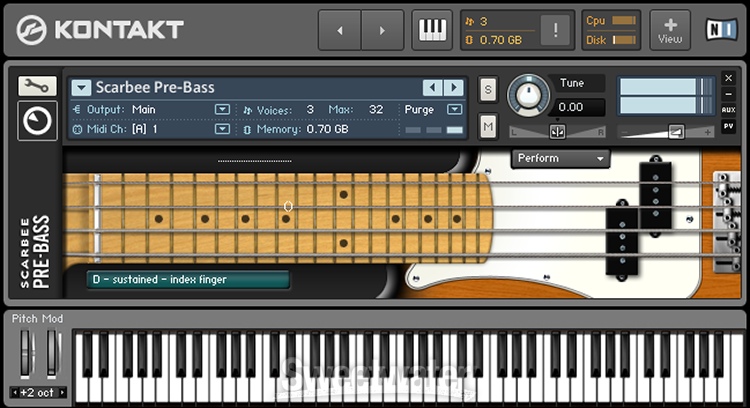Click the +2 oct octave label
750x408 pixels.
[37, 393]
